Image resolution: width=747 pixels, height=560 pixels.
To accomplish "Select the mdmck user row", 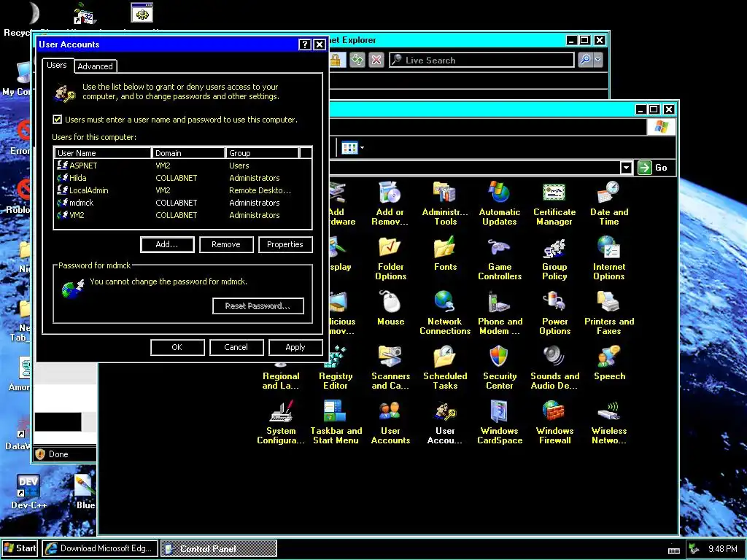I will (x=183, y=203).
